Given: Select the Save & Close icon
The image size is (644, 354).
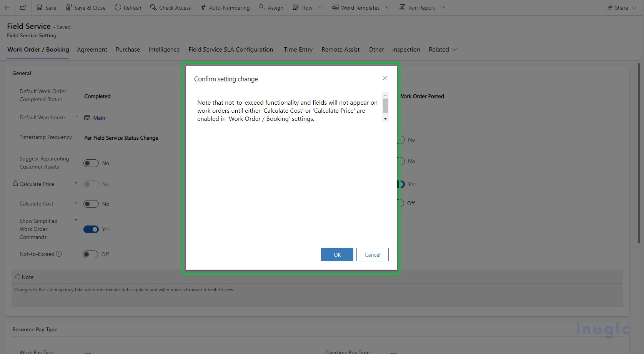Looking at the screenshot, I should tap(69, 7).
